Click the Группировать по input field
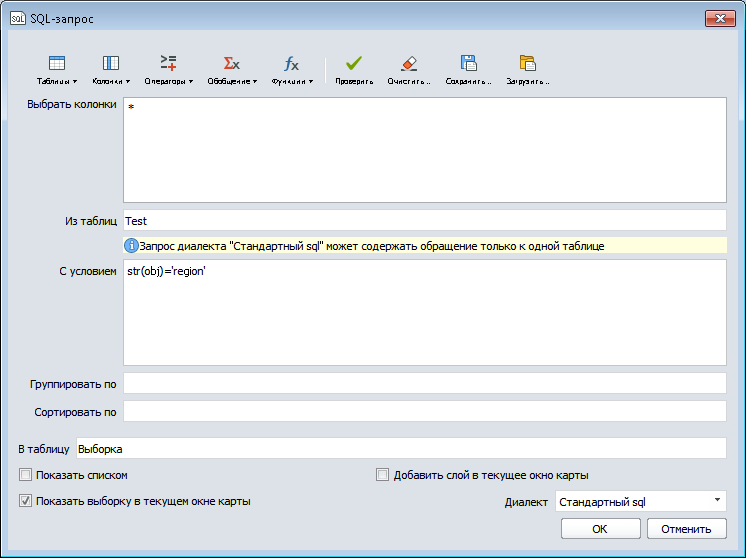The height and width of the screenshot is (558, 746). 424,384
